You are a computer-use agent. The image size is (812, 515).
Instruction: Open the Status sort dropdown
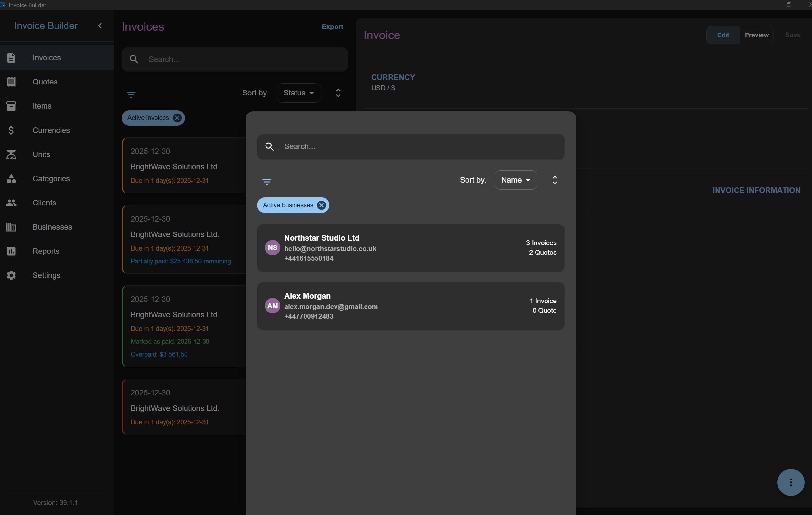click(298, 93)
